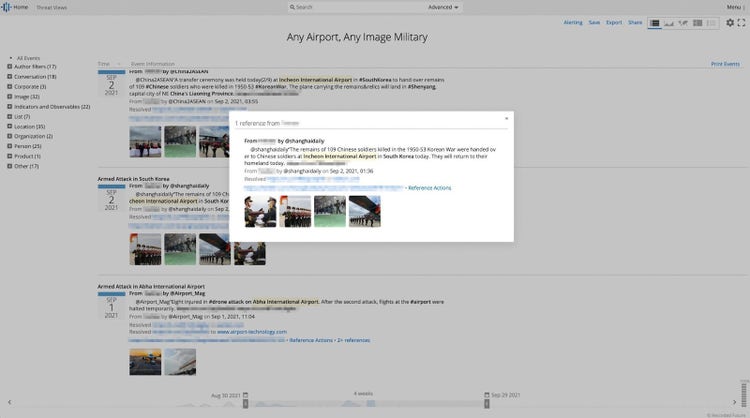Open the Advanced search dropdown
Image resolution: width=750 pixels, height=418 pixels.
(x=443, y=7)
